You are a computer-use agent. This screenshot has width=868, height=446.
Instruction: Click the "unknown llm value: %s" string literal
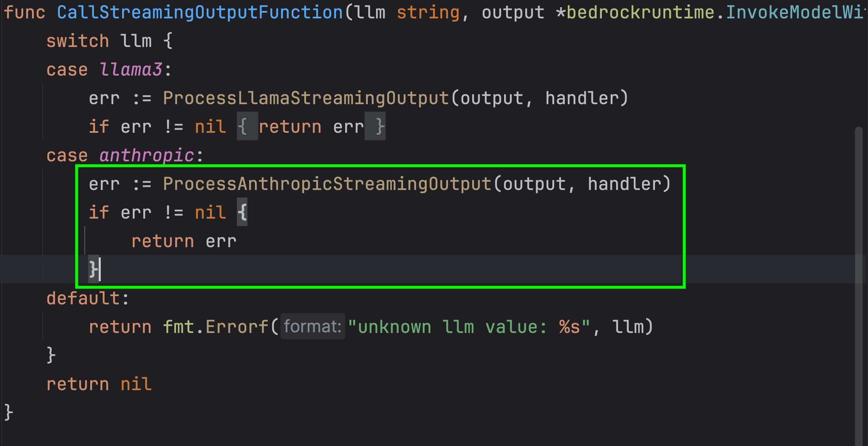(x=469, y=327)
